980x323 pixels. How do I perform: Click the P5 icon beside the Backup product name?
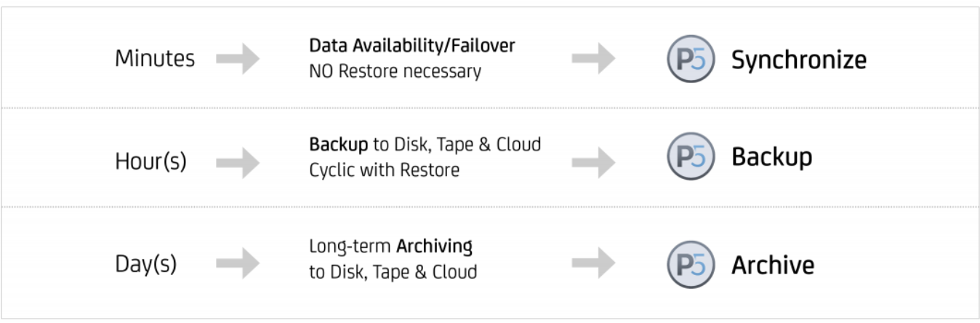(685, 157)
